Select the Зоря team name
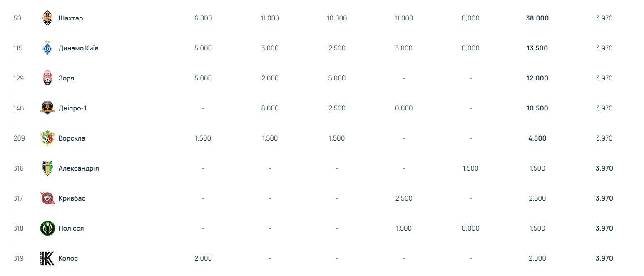 (66, 78)
